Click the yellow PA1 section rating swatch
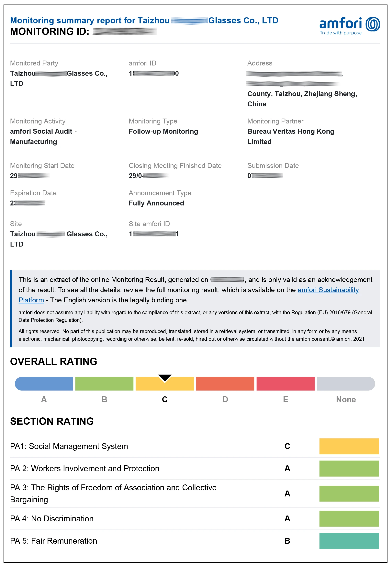This screenshot has width=392, height=568. pos(349,446)
